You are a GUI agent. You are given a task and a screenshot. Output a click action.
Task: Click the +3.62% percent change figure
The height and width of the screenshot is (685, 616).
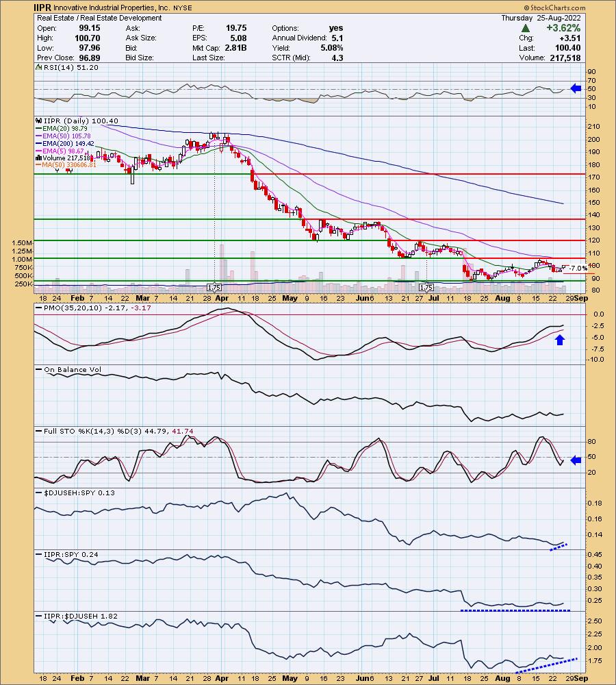(563, 28)
